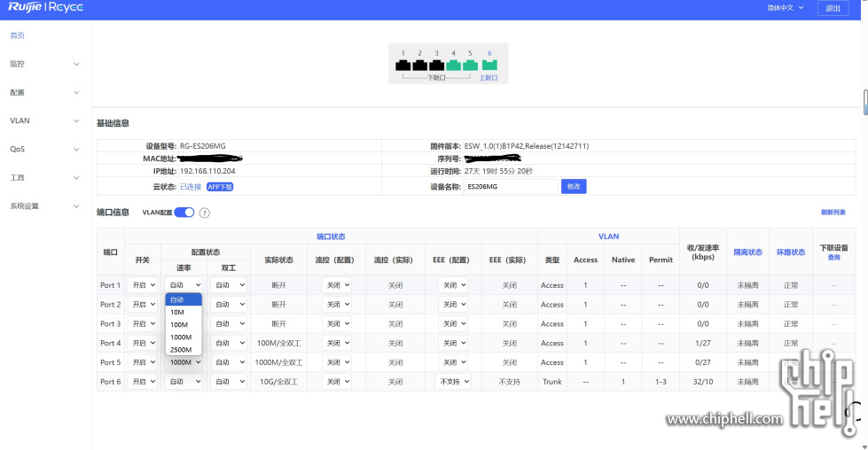Click Port 6 Trunk type cell

[x=551, y=382]
